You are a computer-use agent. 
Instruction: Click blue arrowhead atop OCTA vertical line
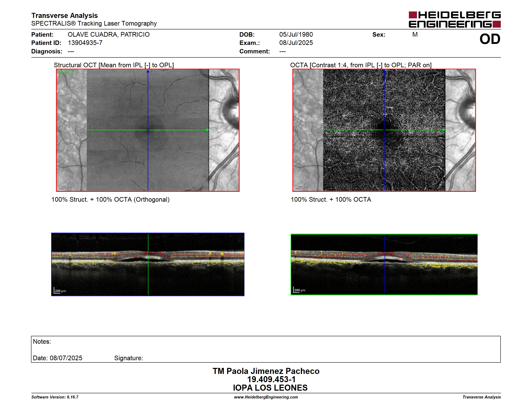coord(384,71)
